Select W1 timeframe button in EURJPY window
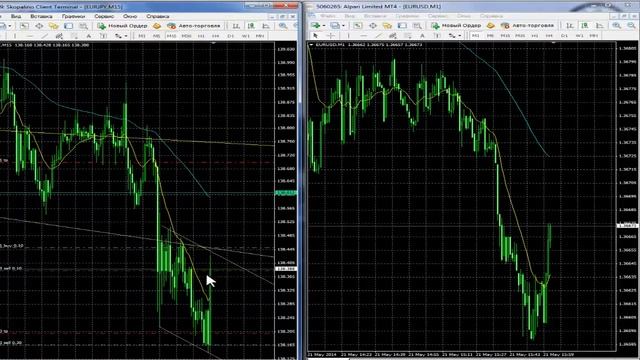Image resolution: width=640 pixels, height=360 pixels. click(x=245, y=36)
